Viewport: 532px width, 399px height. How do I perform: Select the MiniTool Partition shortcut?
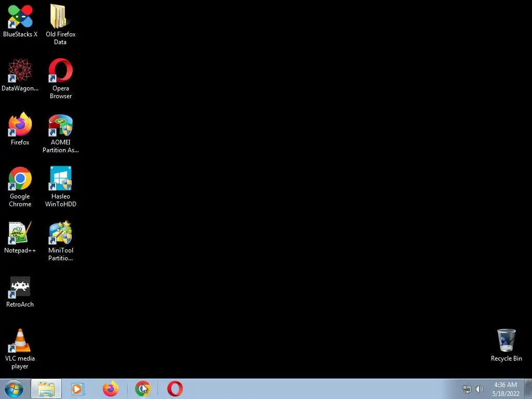pos(60,241)
